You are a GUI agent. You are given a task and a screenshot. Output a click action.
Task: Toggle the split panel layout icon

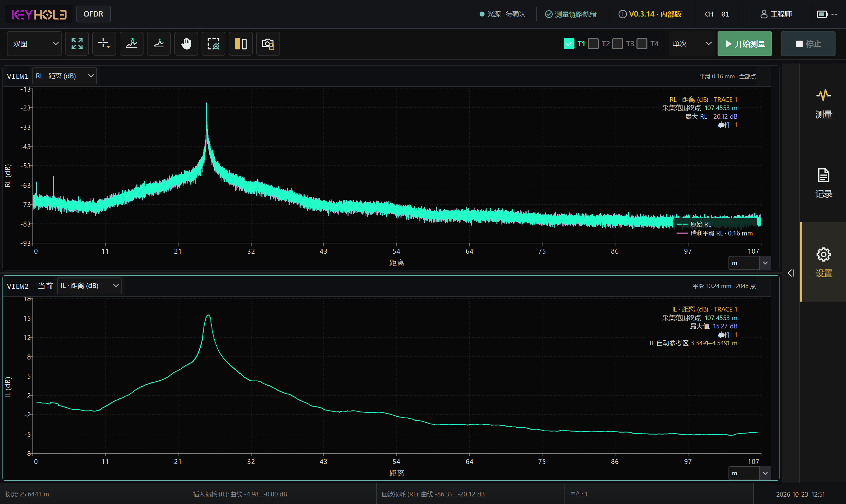pyautogui.click(x=241, y=43)
